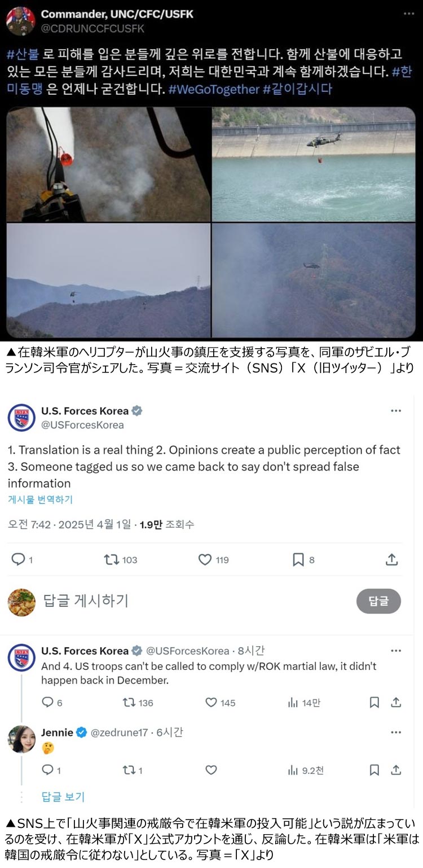423x868 pixels.
Task: Like Jennie's thinking emoji reply
Action: pos(211,770)
